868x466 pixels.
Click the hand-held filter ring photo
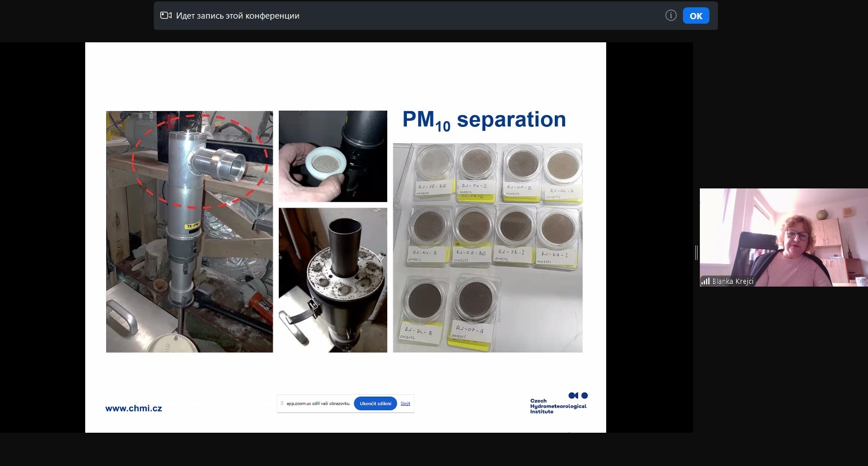[x=332, y=156]
